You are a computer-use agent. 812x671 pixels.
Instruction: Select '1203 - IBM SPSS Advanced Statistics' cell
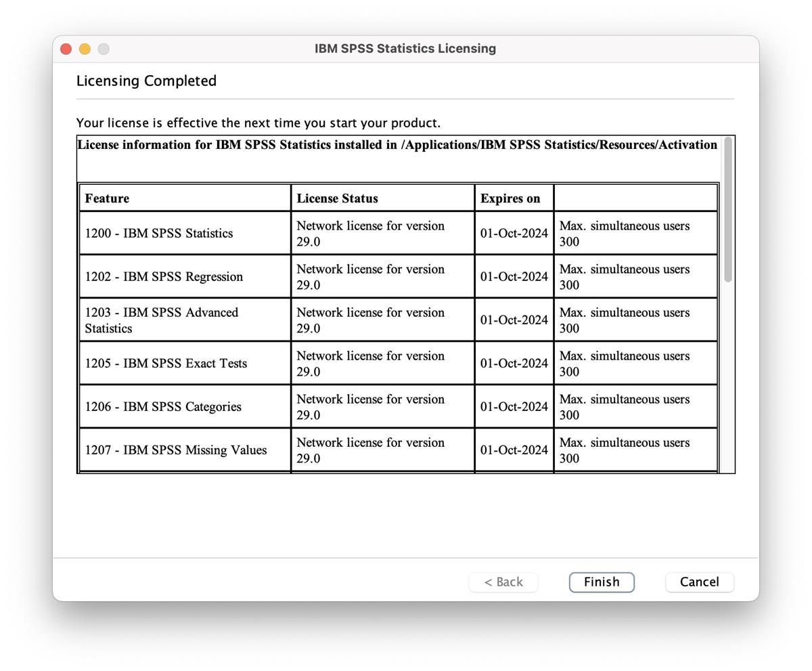click(185, 320)
